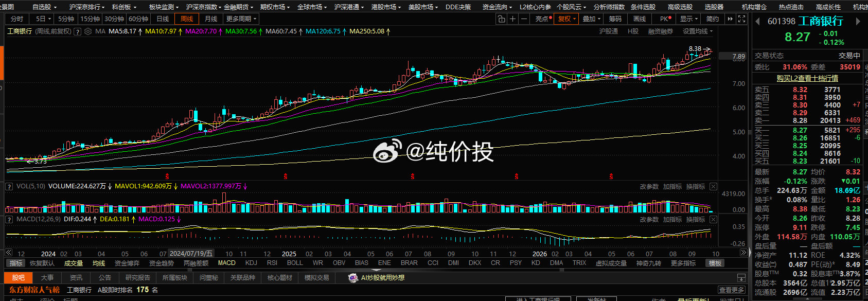Zoom in chart with plus icon
The width and height of the screenshot is (868, 301).
(513, 19)
